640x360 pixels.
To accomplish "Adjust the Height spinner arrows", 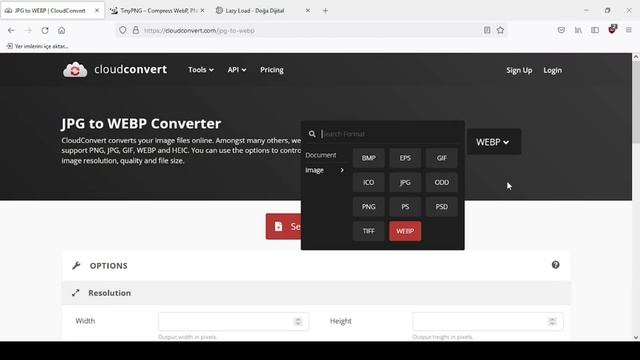I will pyautogui.click(x=552, y=321).
